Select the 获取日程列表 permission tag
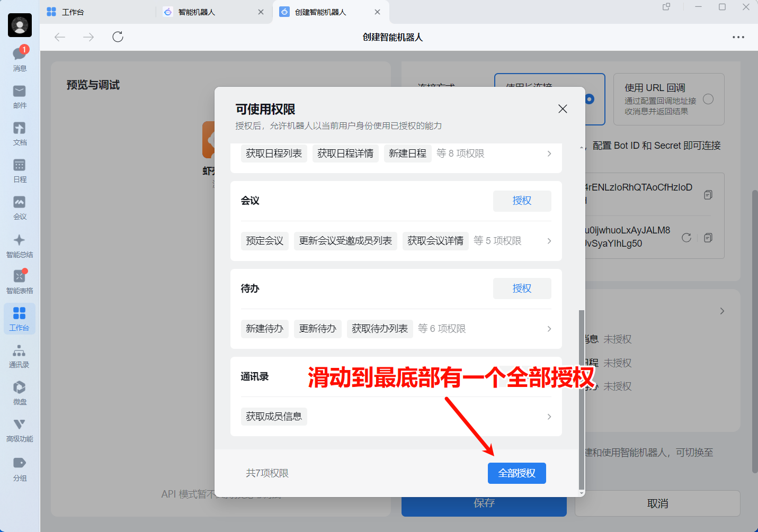 [x=274, y=154]
